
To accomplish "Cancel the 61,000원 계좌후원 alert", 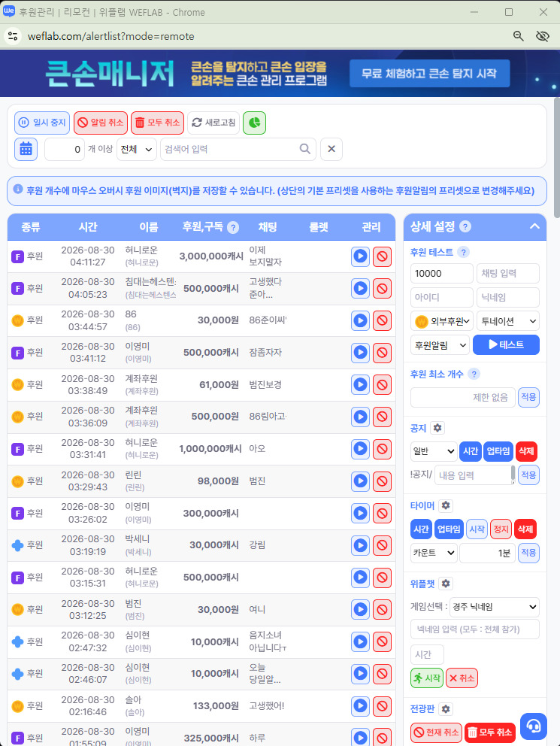I will click(382, 385).
